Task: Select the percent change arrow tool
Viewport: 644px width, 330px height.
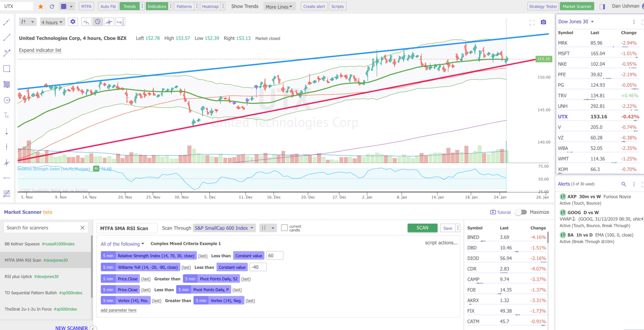Action: (x=7, y=53)
